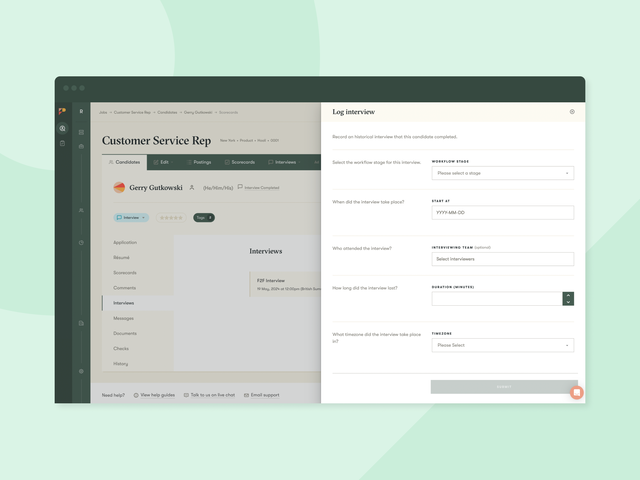Select Messages in candidate side menu

[124, 318]
